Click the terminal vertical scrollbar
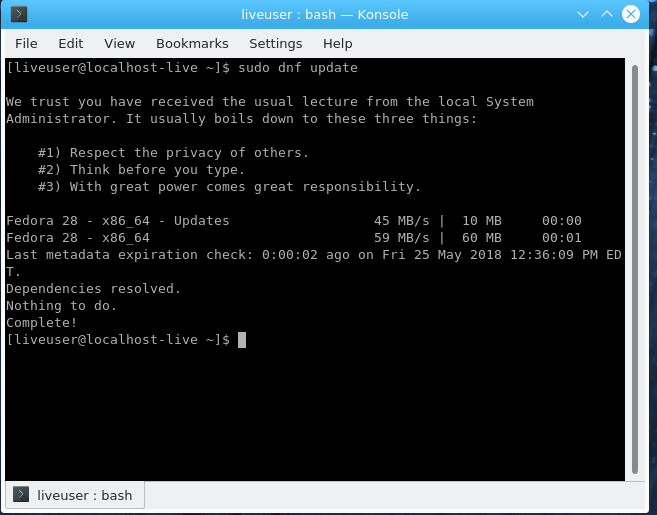Image resolution: width=657 pixels, height=515 pixels. 635,269
